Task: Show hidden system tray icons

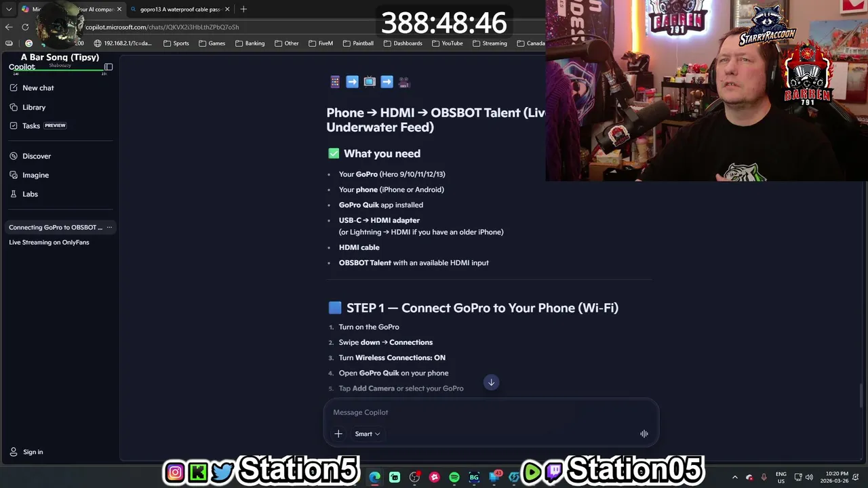Action: coord(735,477)
